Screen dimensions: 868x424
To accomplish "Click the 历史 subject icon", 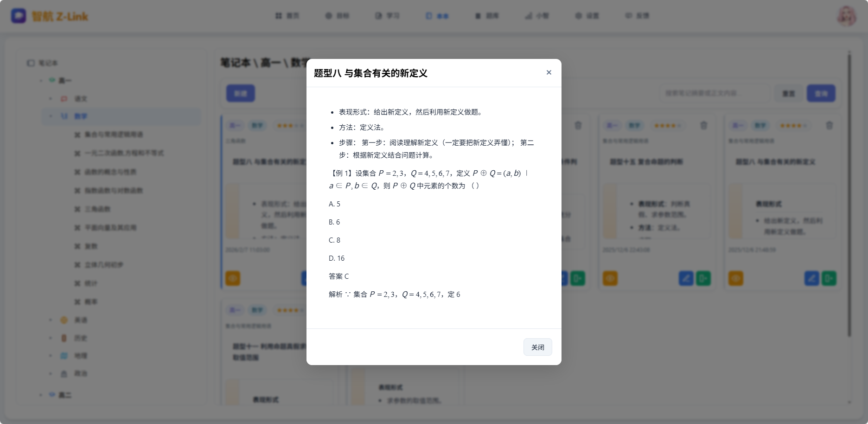I will [x=64, y=338].
